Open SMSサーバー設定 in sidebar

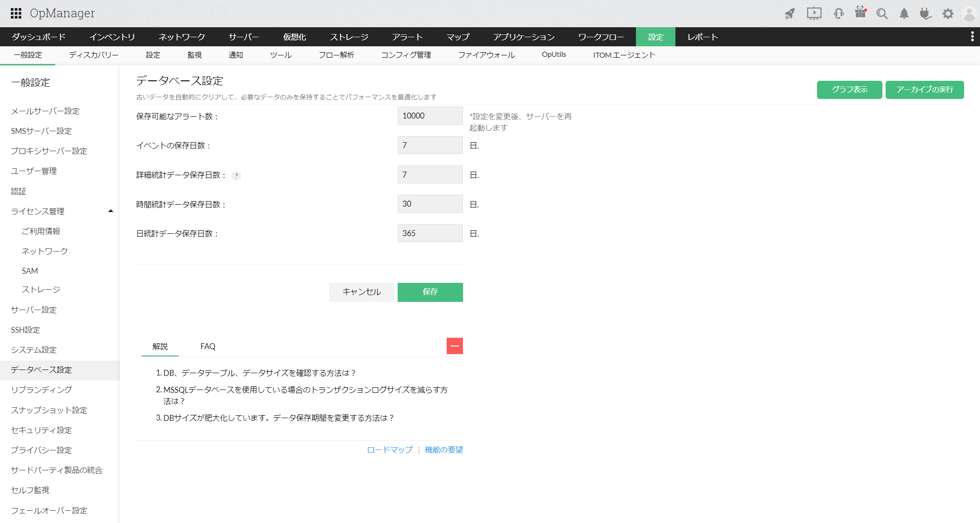click(41, 131)
